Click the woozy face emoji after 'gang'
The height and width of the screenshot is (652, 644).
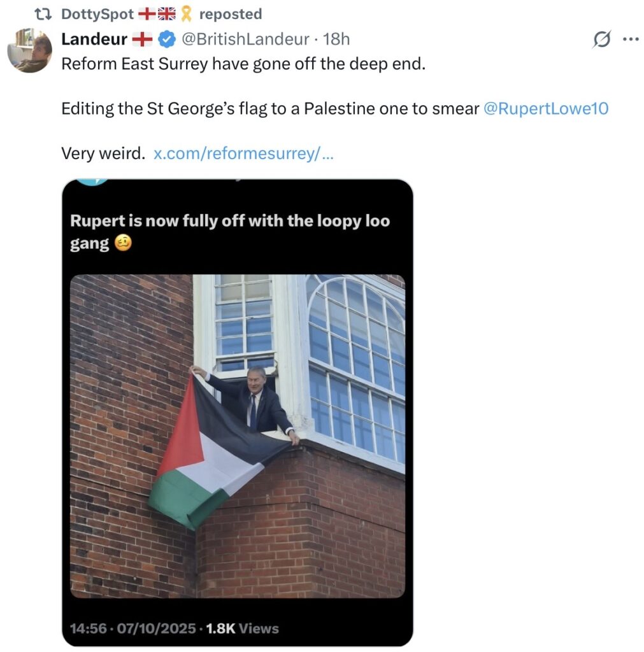124,243
